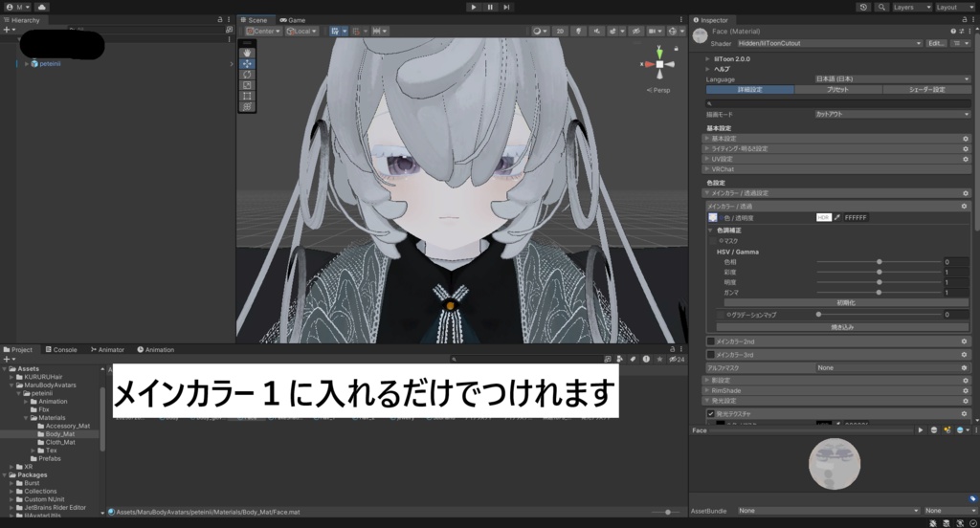Switch to the Console tab
The width and height of the screenshot is (980, 528).
point(61,350)
